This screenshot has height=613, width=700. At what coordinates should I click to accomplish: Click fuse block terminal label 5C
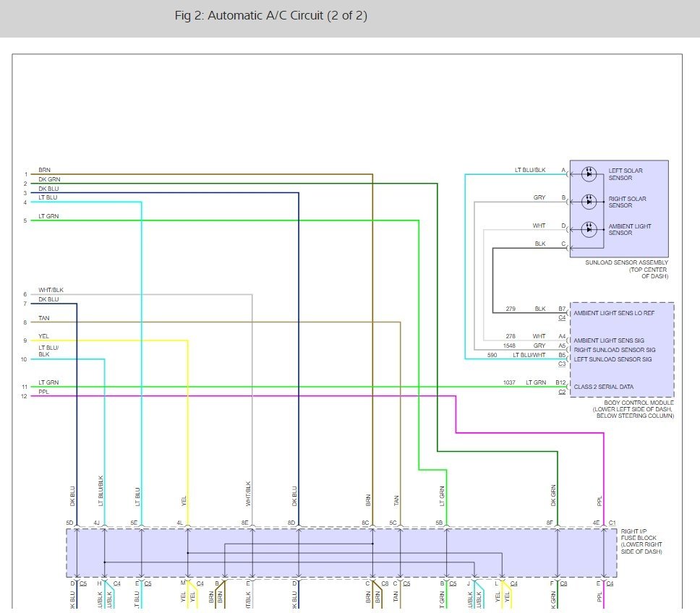click(393, 523)
